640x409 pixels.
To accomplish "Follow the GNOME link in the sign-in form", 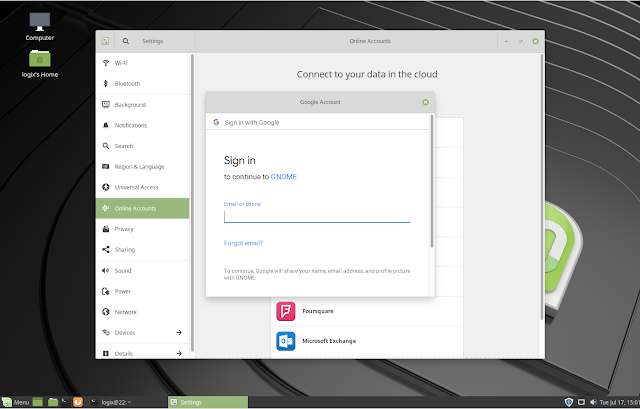I will pos(284,177).
